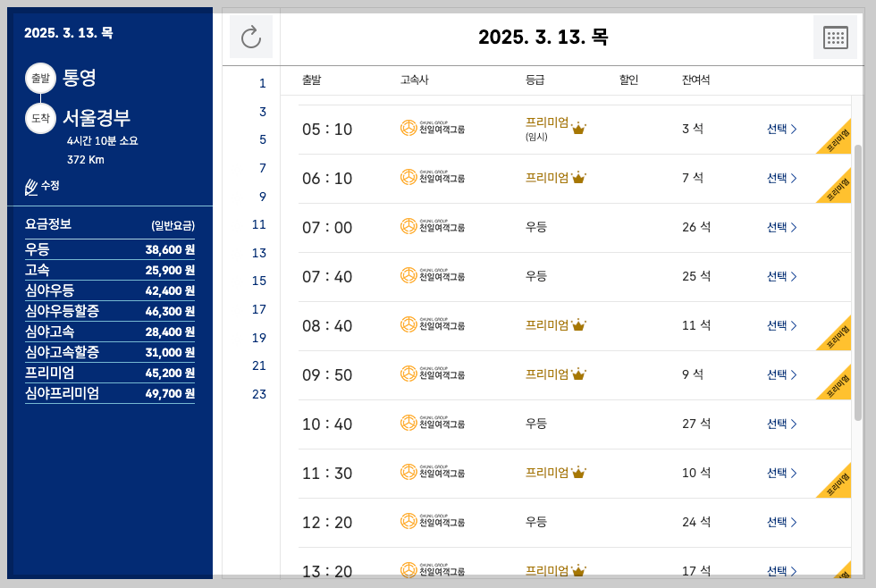Select the 13:20 departure via 선택
The image size is (876, 588).
click(781, 571)
